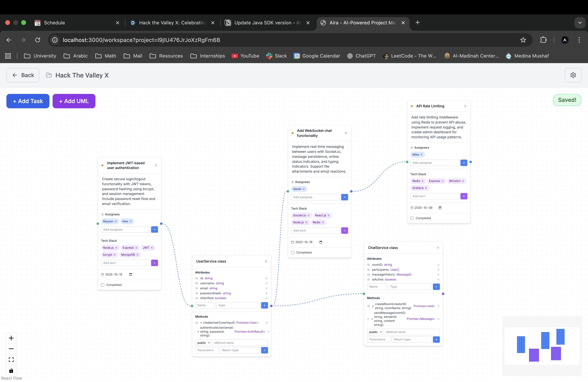Screen dimensions: 588x382
Task: Delete the UserService class node
Action: tap(266, 261)
